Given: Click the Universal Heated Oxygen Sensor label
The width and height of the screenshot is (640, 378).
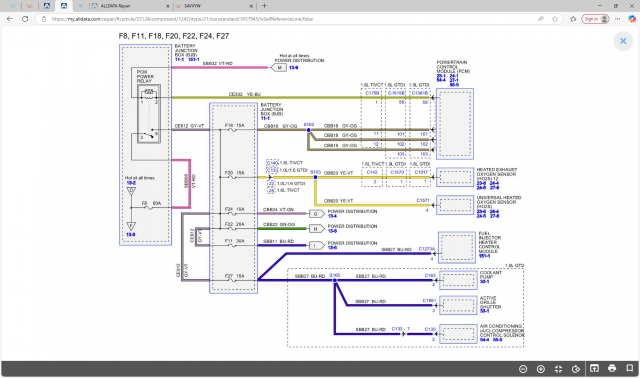Looking at the screenshot, I should pos(499,202).
